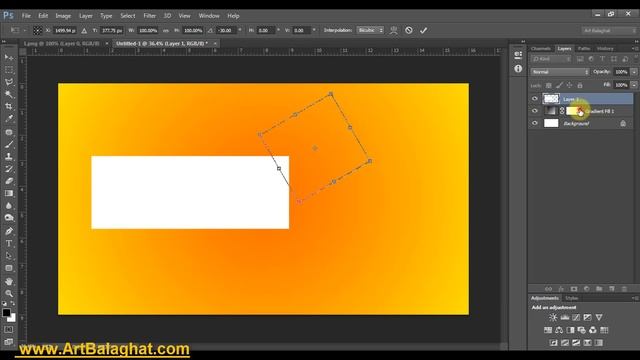Create a new group folder icon
The height and width of the screenshot is (360, 640).
pos(599,289)
